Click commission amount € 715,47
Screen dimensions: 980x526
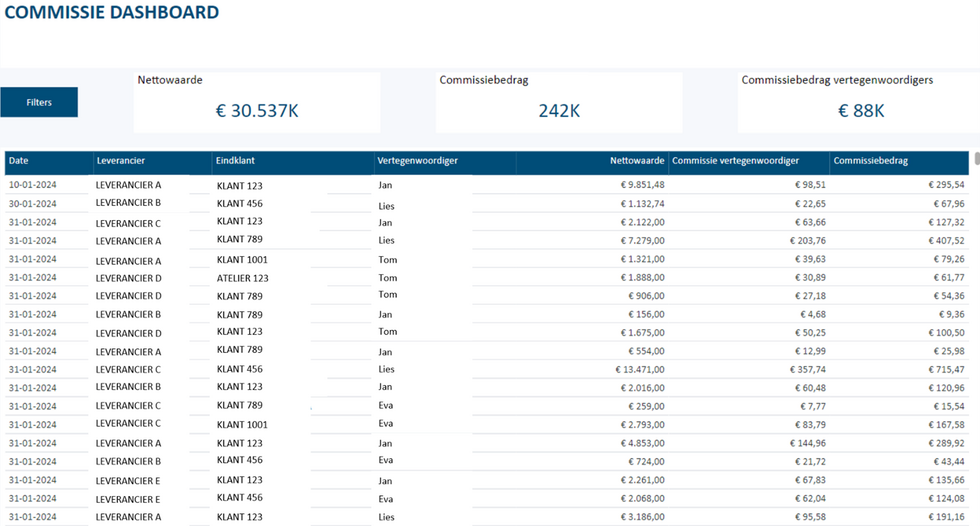(x=946, y=370)
